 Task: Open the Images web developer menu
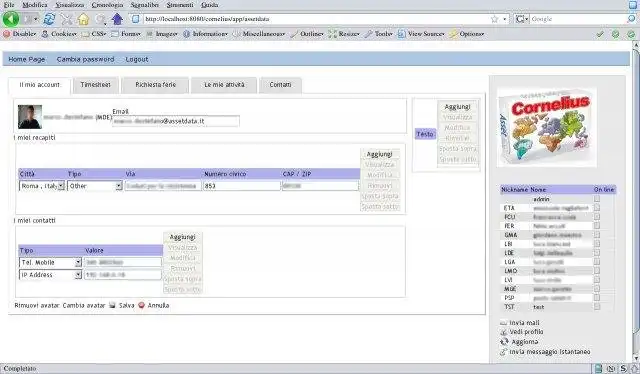pos(162,34)
